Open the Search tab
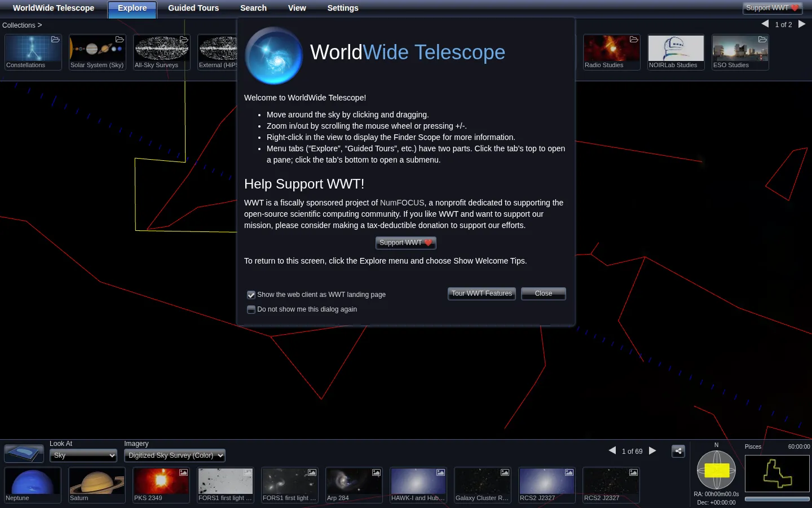 (253, 8)
